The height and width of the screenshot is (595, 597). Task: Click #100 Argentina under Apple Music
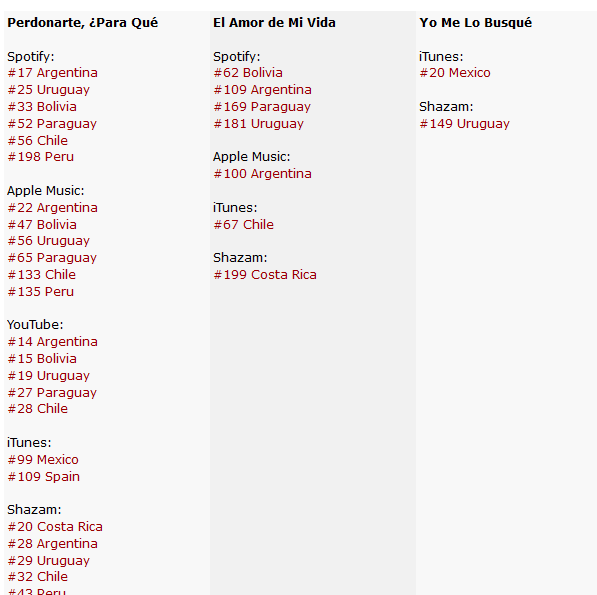(262, 174)
